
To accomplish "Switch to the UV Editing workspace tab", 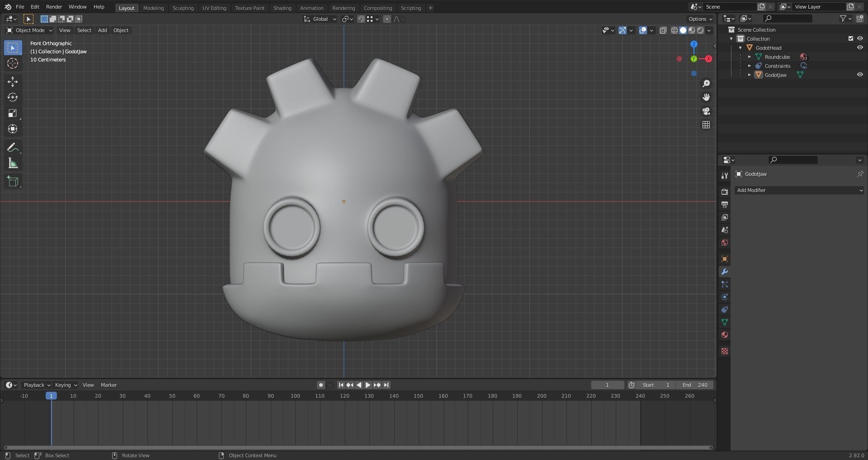I will (x=214, y=8).
